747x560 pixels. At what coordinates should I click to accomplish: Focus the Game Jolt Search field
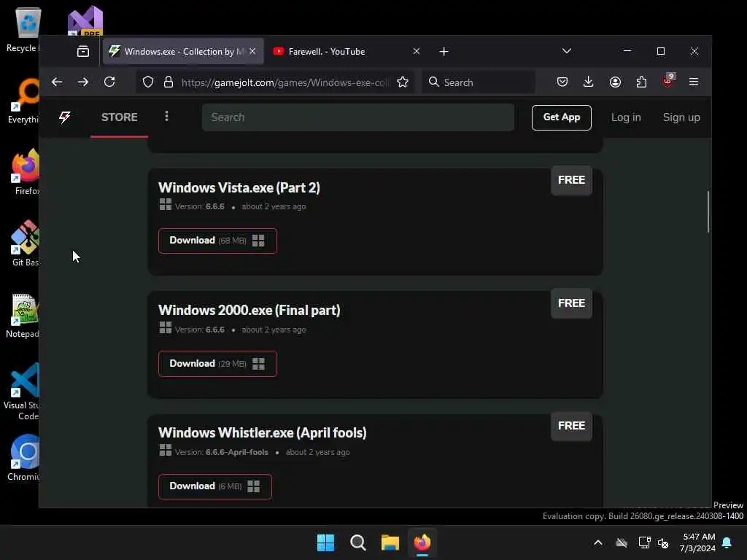pos(357,117)
